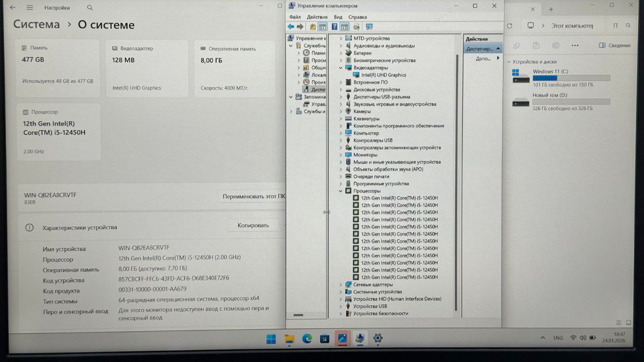Open the Вид menu
This screenshot has width=644, height=362.
click(x=338, y=17)
